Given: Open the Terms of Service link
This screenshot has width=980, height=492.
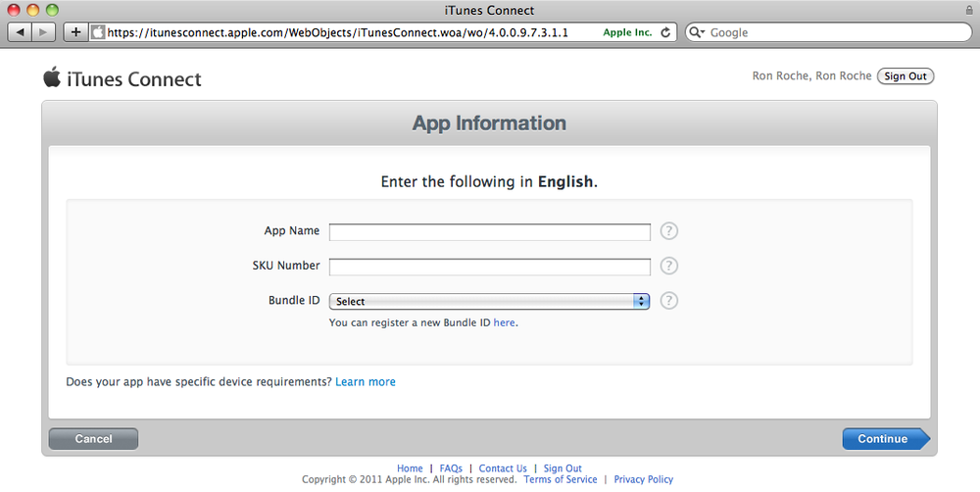Looking at the screenshot, I should tap(560, 479).
